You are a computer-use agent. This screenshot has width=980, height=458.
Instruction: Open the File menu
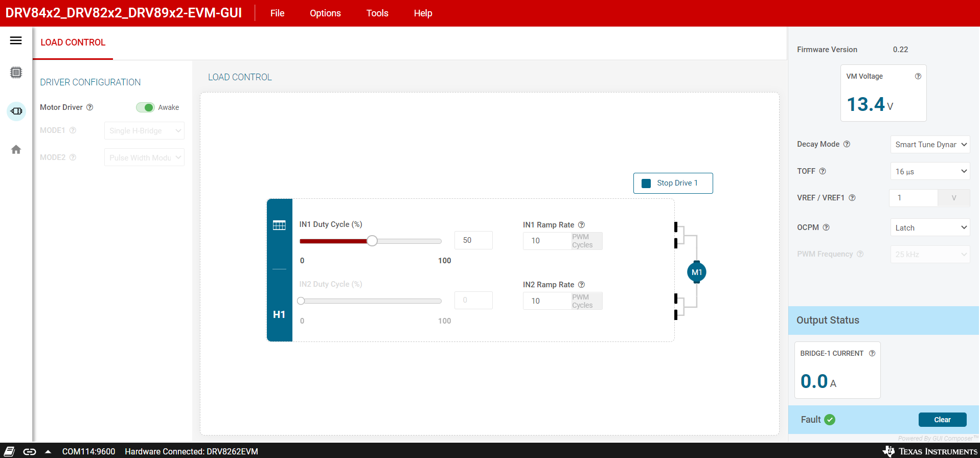277,13
